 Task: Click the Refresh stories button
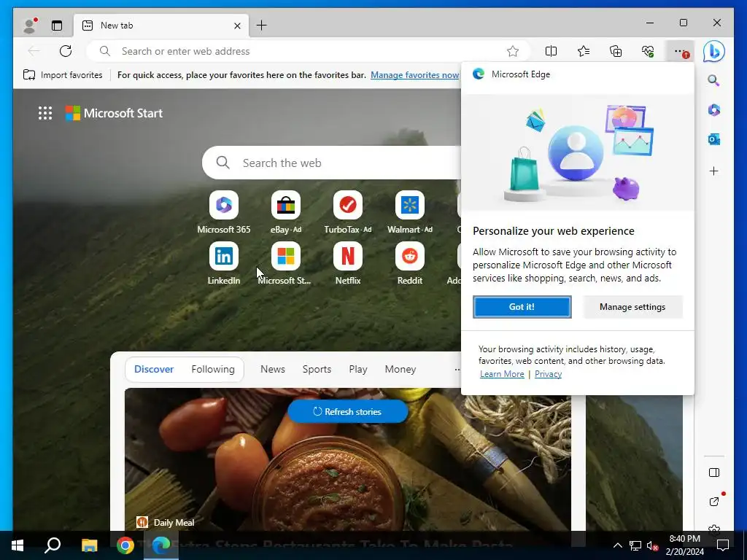pos(348,411)
